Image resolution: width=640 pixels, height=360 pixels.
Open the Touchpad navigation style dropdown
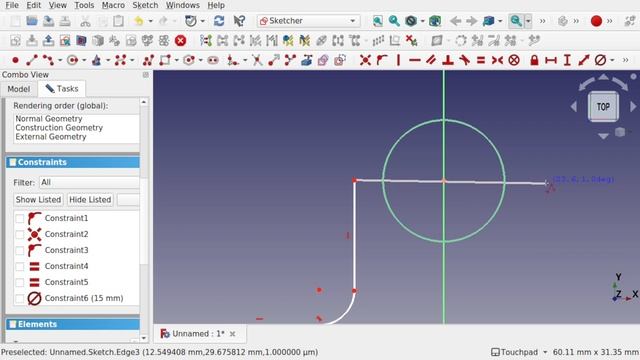pyautogui.click(x=519, y=352)
